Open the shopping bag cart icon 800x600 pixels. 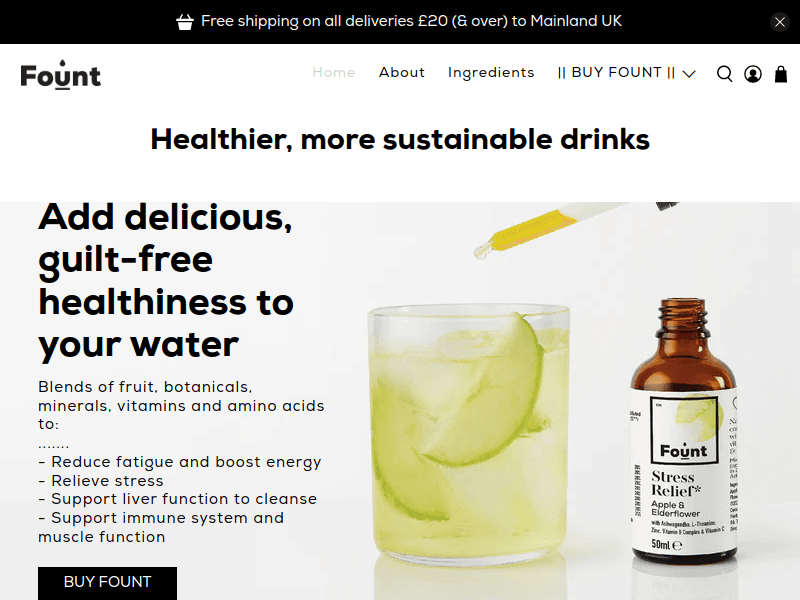click(x=781, y=74)
